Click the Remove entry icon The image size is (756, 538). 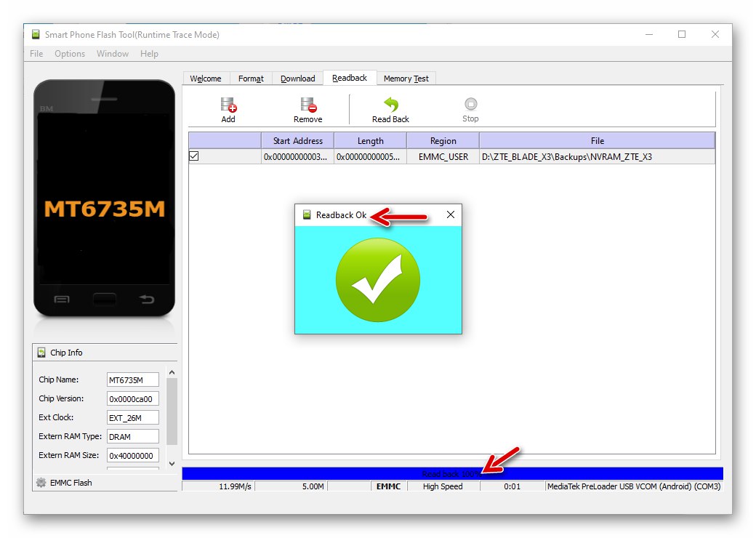click(308, 105)
